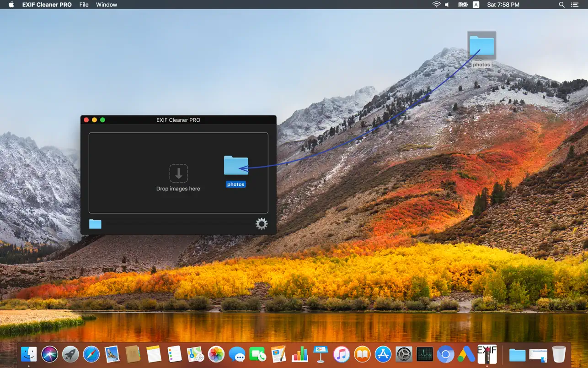The image size is (588, 368).
Task: Open Spotlight search in the menu bar
Action: 561,5
